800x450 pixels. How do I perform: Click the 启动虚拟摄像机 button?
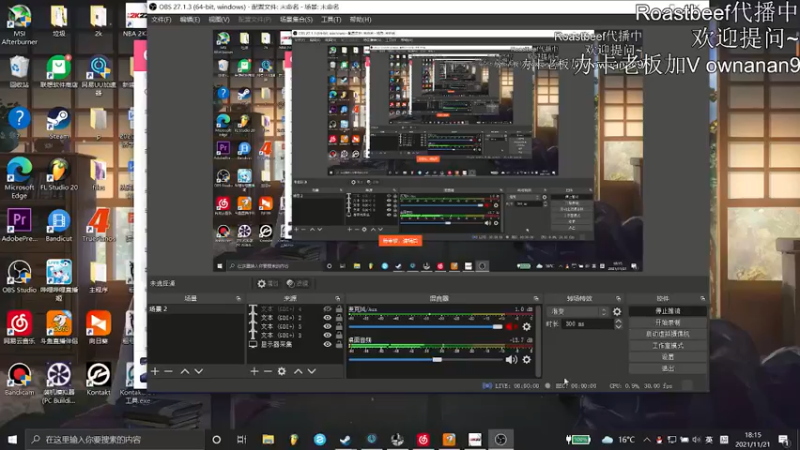(668, 334)
